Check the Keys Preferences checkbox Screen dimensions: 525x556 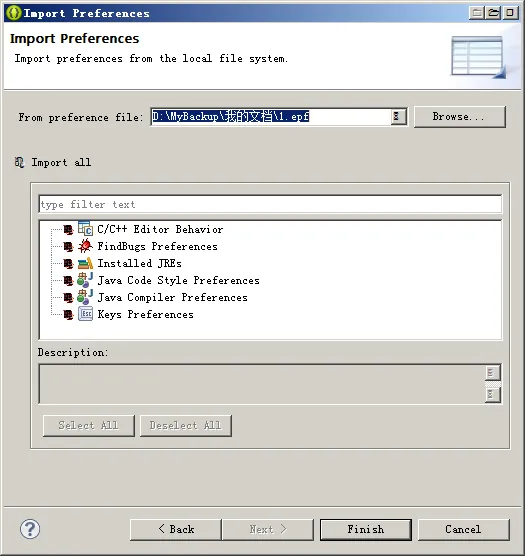click(x=68, y=315)
